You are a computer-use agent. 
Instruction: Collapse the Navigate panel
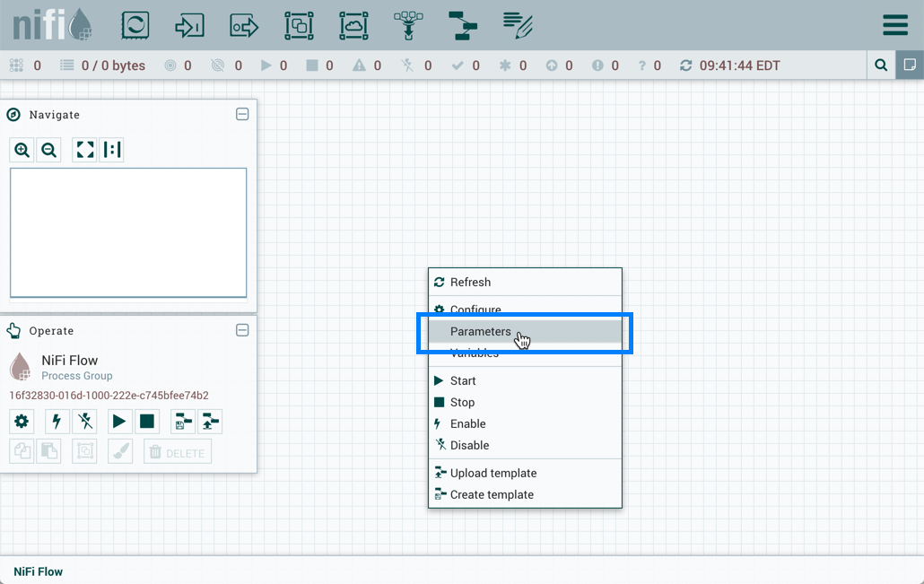pyautogui.click(x=242, y=114)
